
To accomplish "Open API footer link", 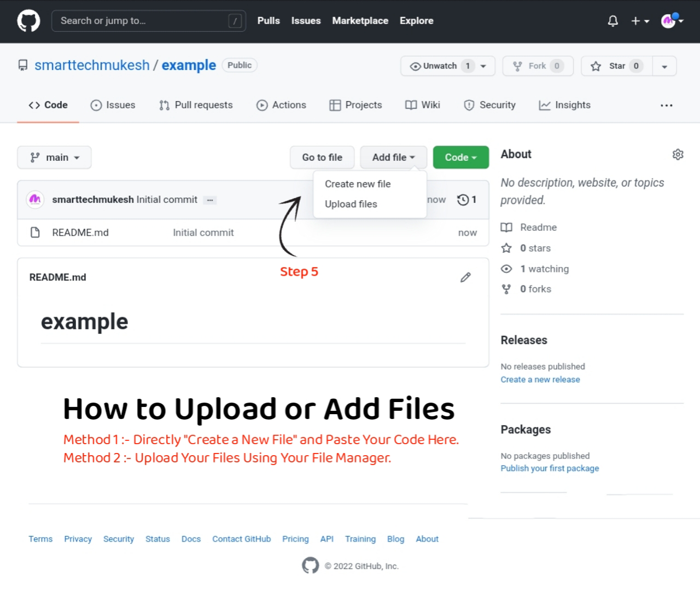I will pos(326,539).
